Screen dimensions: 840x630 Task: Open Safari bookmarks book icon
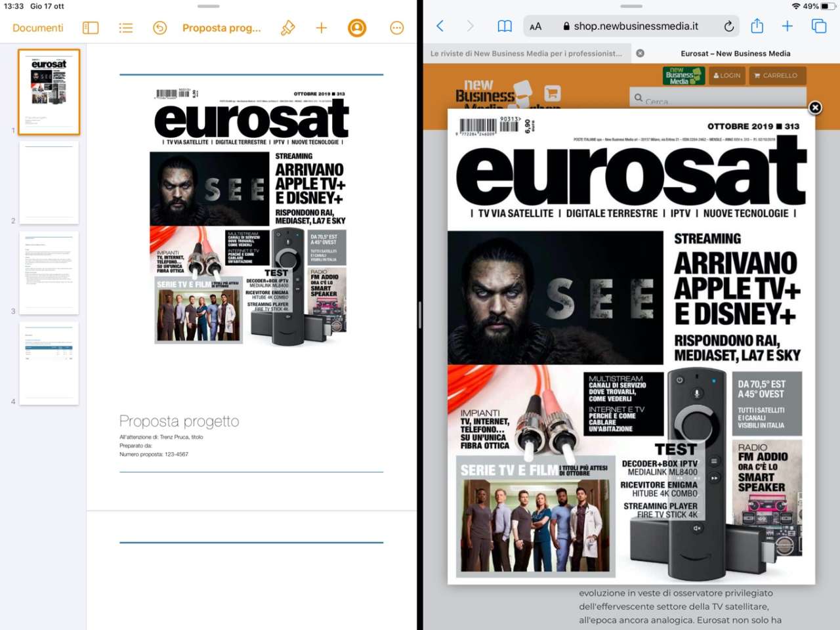(x=505, y=26)
